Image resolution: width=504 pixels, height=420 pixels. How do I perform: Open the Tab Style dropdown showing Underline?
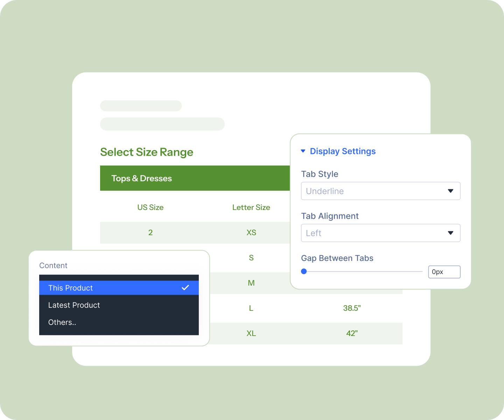coord(380,191)
